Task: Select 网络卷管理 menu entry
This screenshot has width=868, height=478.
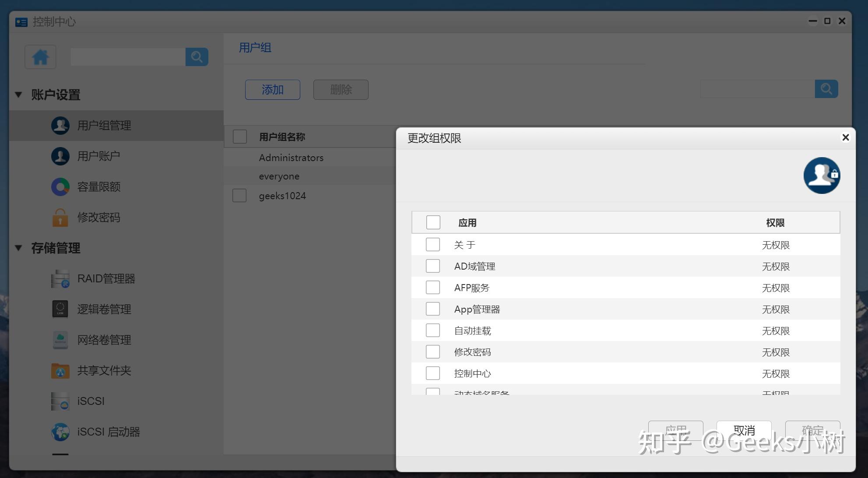Action: tap(104, 340)
